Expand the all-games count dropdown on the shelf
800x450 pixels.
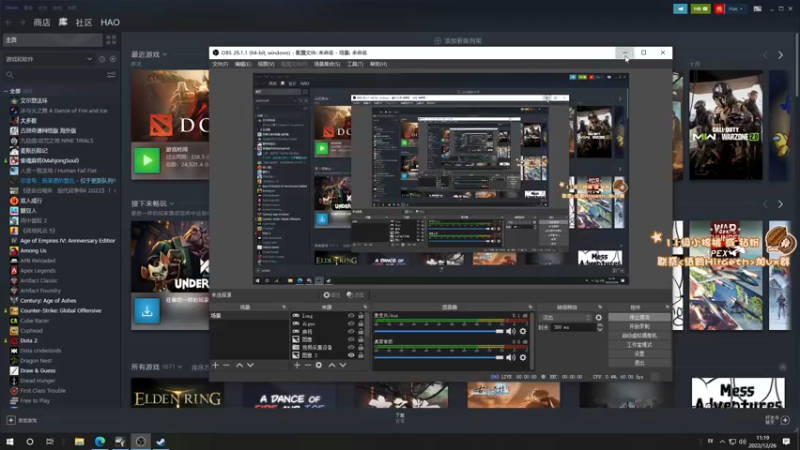click(179, 367)
